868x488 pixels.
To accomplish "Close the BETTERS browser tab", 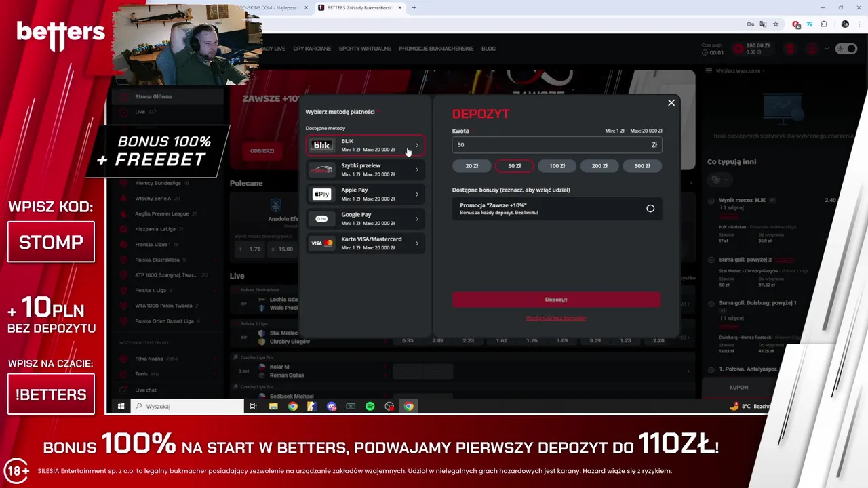I will point(399,8).
